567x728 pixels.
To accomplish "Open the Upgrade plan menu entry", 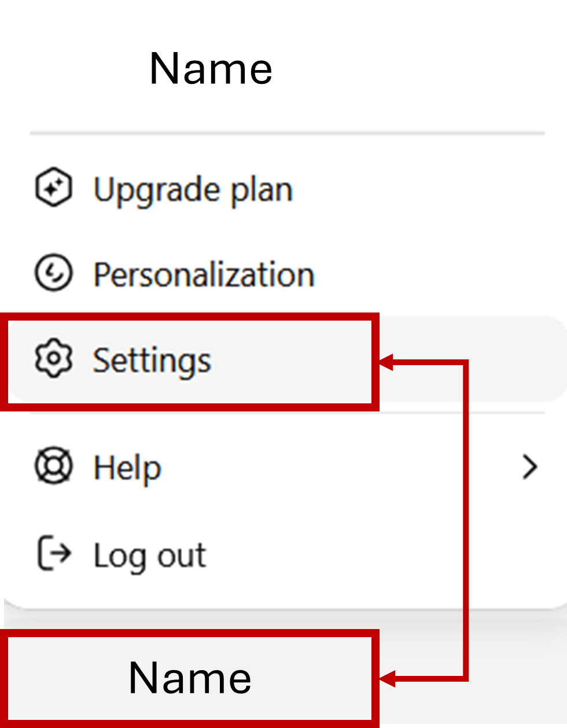I will click(x=193, y=190).
